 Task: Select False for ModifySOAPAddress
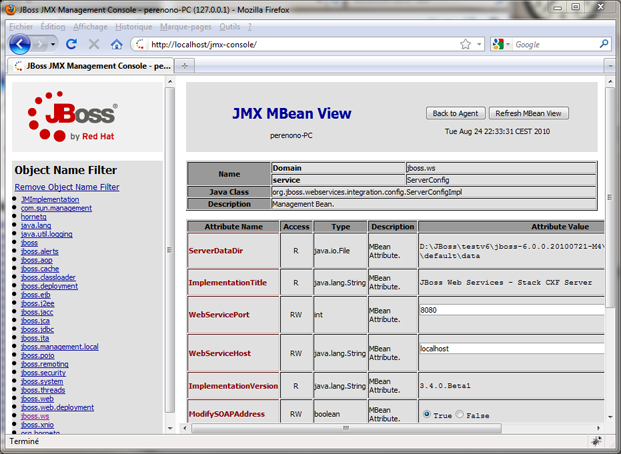tap(460, 414)
